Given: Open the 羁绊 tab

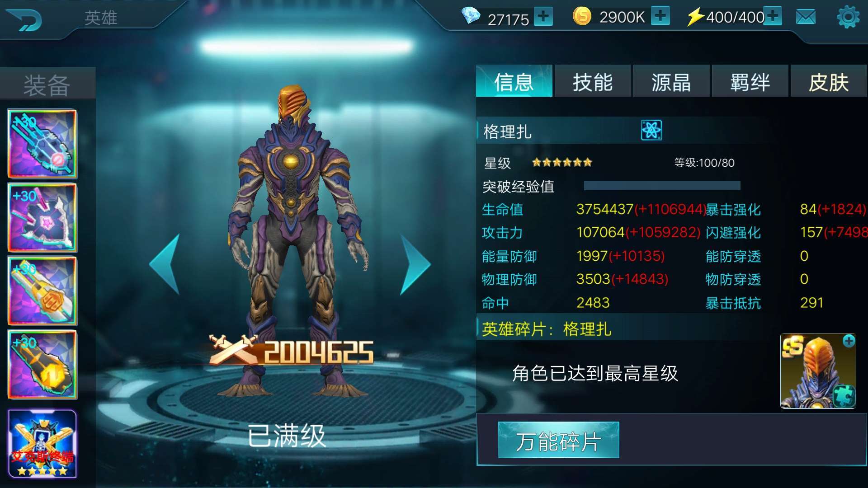Looking at the screenshot, I should (x=750, y=81).
